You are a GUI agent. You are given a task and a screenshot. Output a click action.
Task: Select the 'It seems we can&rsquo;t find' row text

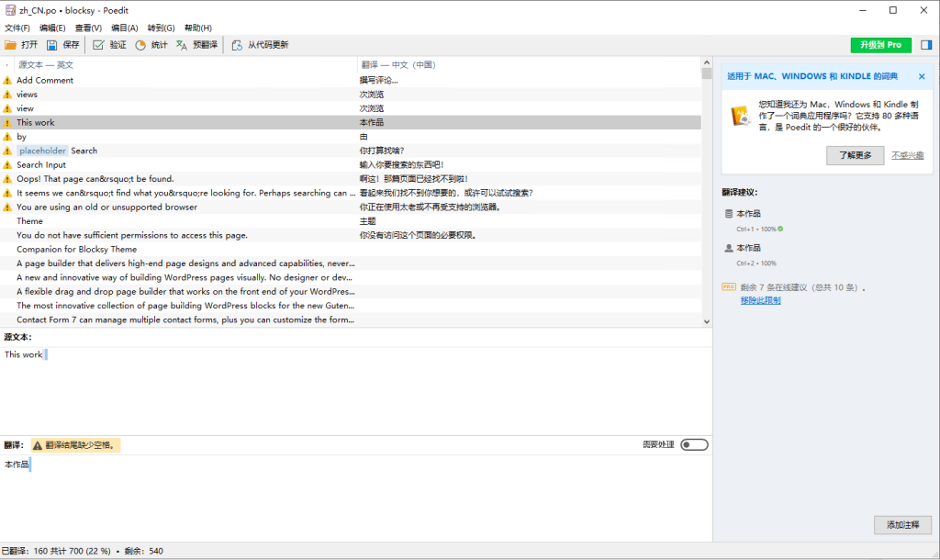pos(185,193)
